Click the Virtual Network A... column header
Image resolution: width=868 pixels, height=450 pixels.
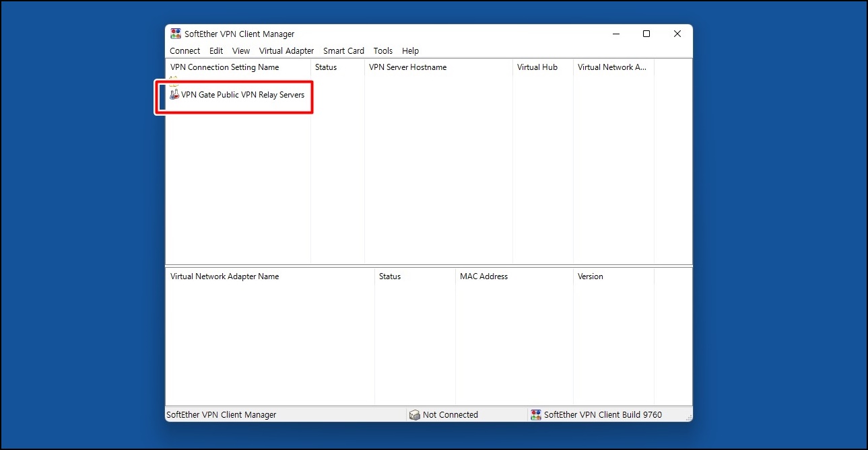(x=613, y=67)
